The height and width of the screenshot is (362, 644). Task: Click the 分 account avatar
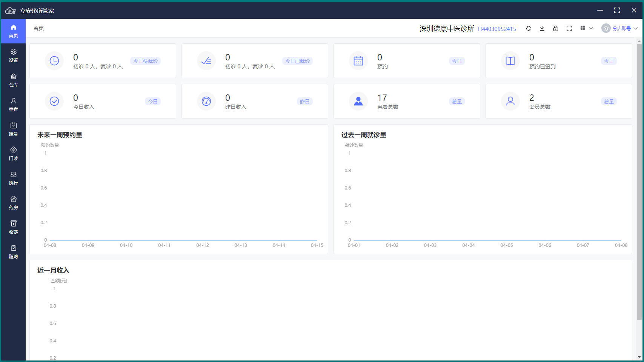pos(606,28)
